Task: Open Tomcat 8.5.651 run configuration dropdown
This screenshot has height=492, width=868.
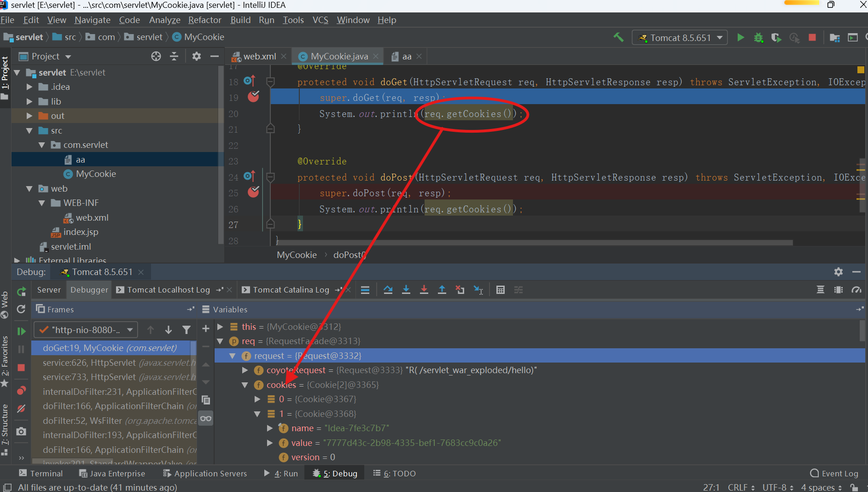Action: point(680,38)
